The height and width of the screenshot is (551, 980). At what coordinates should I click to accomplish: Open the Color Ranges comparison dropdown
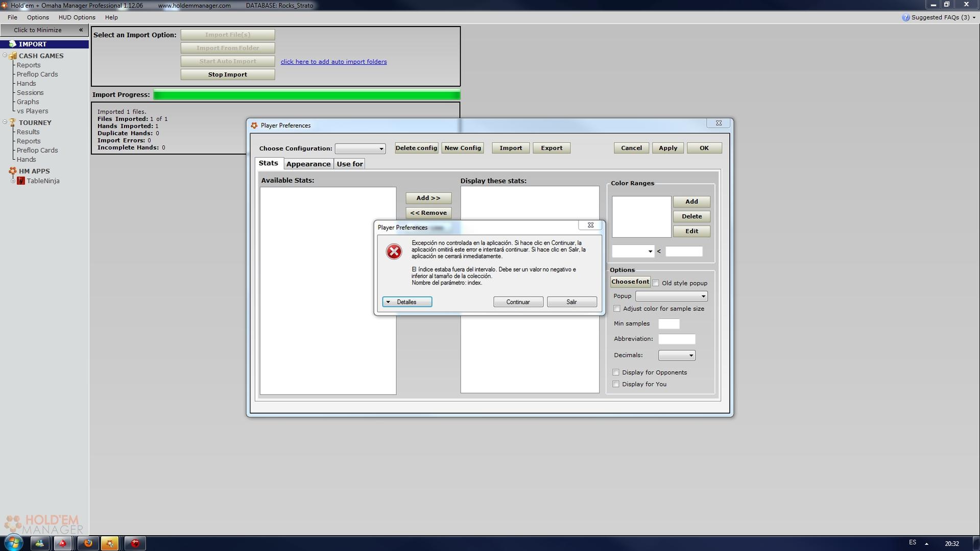click(x=633, y=251)
